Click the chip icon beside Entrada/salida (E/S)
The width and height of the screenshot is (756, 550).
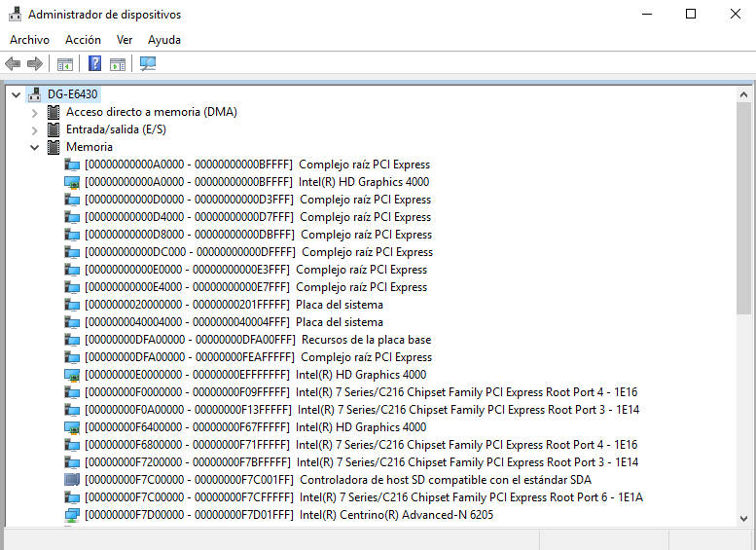pos(54,129)
